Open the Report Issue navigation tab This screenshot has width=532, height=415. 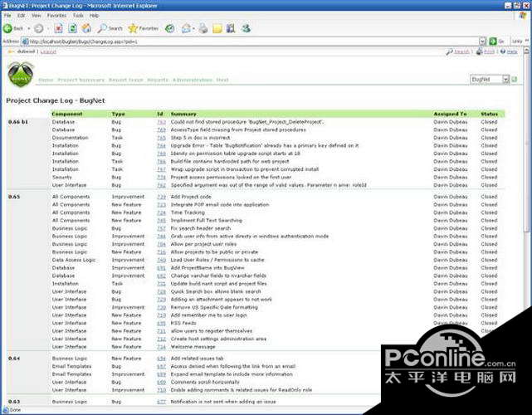[x=126, y=80]
